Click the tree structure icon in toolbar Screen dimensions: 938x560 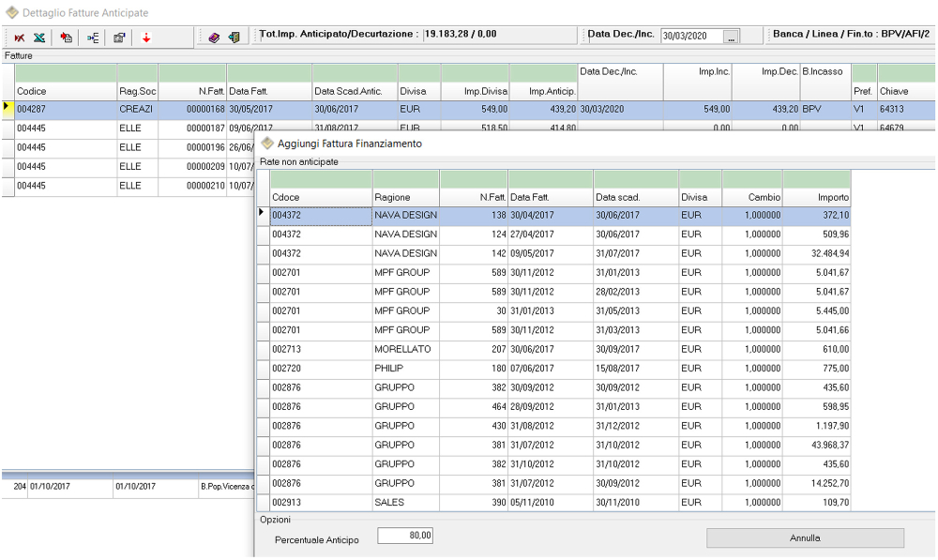click(93, 38)
